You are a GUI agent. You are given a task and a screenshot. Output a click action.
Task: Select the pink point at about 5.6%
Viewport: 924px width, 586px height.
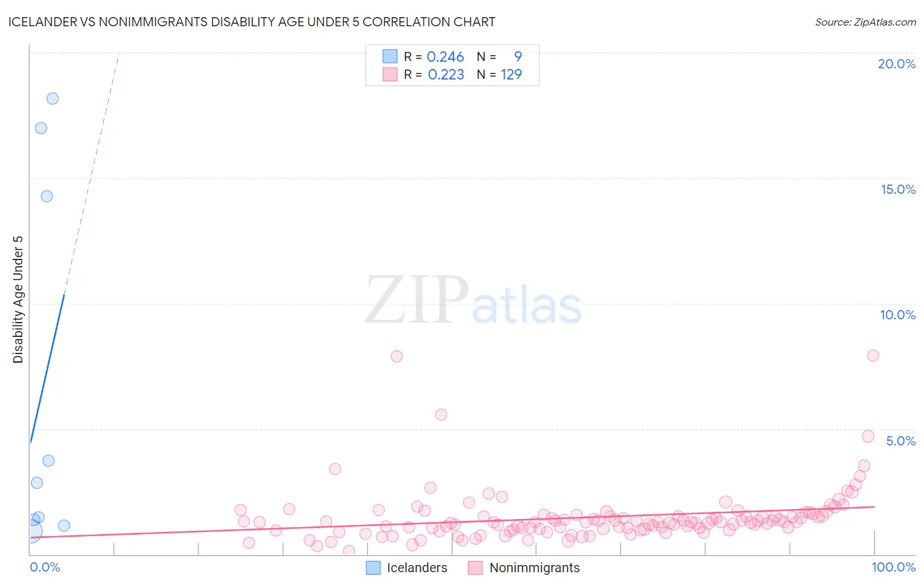pyautogui.click(x=441, y=415)
